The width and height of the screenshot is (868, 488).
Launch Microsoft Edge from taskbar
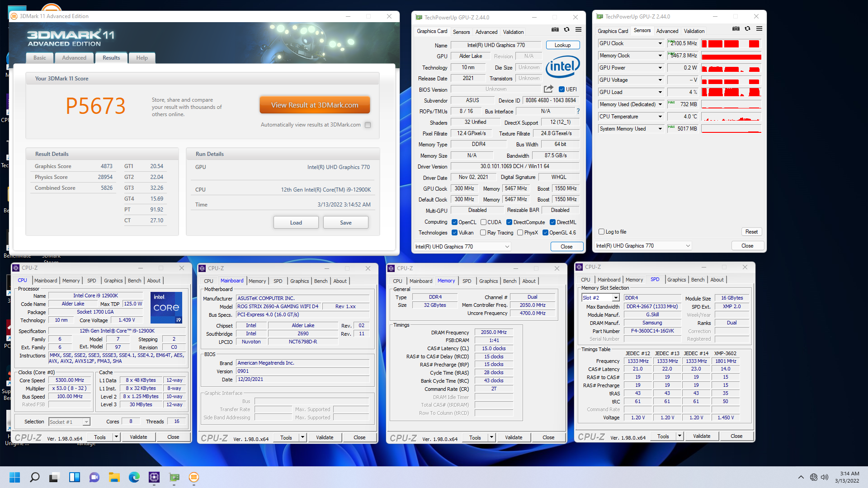point(134,477)
